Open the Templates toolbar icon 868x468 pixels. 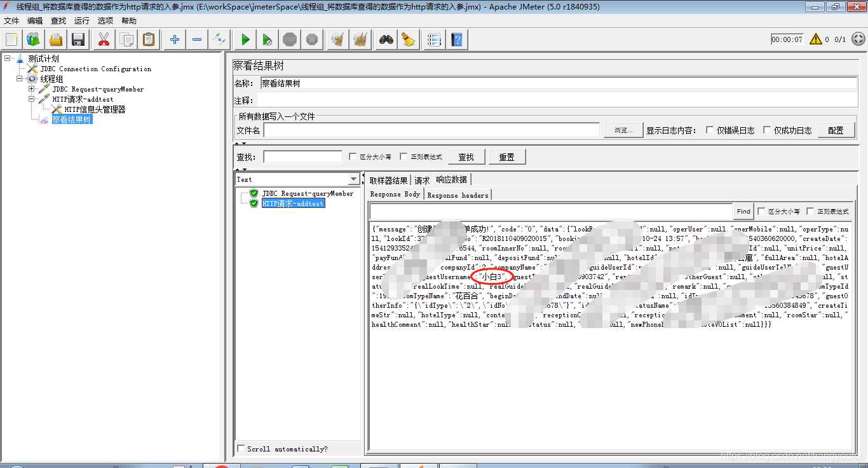coord(34,40)
